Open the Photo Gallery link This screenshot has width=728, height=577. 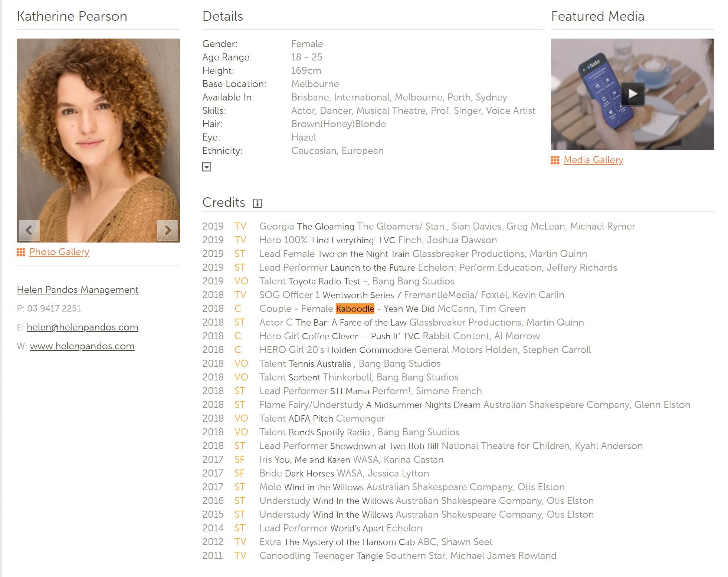pyautogui.click(x=59, y=252)
